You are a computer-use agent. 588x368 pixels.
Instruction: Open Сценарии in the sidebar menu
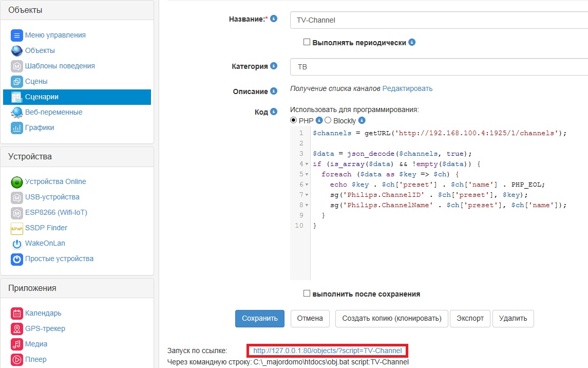click(x=42, y=97)
